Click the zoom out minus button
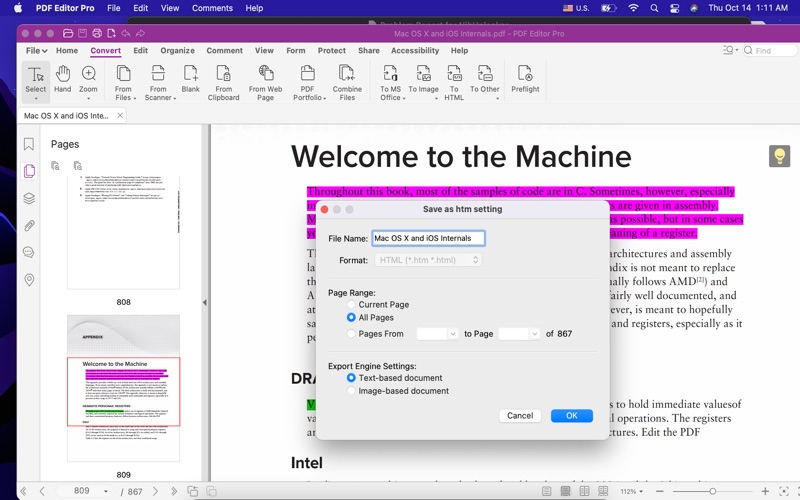 point(660,491)
